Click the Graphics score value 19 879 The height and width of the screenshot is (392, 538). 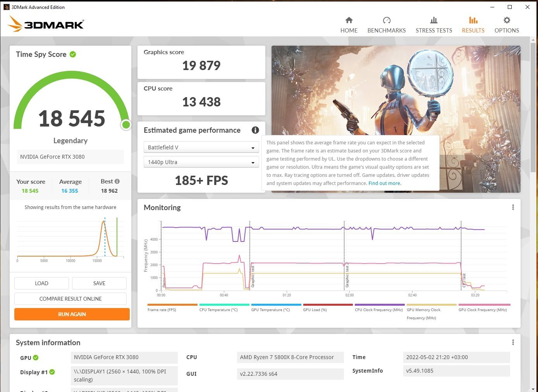click(x=201, y=66)
